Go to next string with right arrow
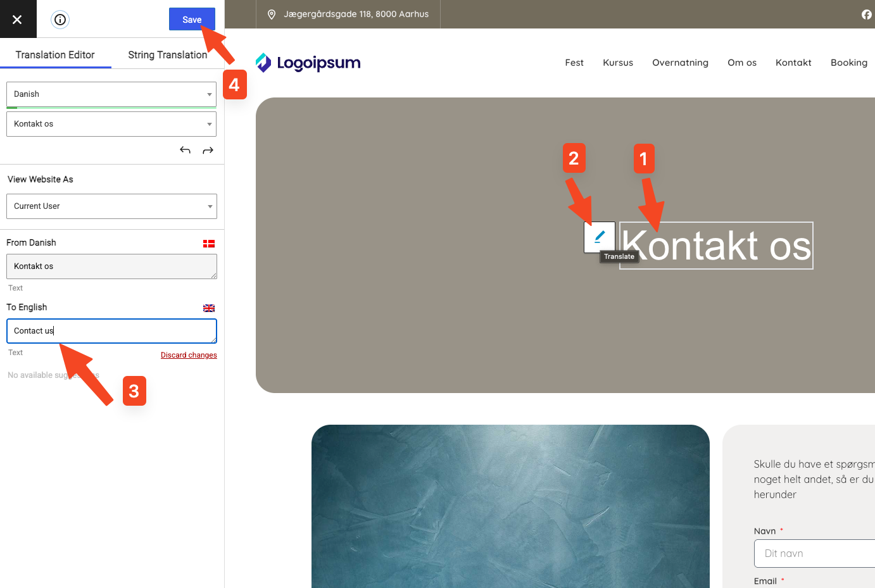 [x=208, y=150]
